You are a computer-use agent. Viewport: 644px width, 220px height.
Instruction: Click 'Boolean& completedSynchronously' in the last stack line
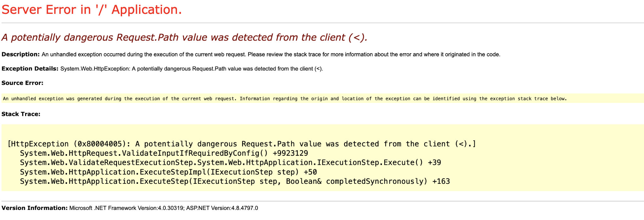tap(356, 182)
